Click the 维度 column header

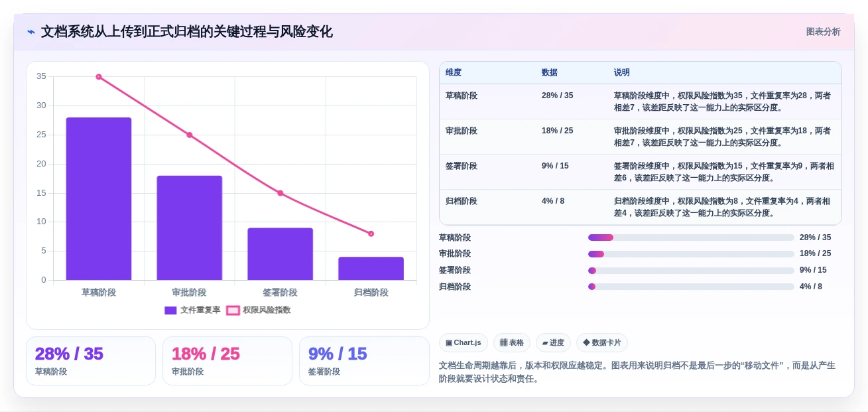[x=454, y=72]
